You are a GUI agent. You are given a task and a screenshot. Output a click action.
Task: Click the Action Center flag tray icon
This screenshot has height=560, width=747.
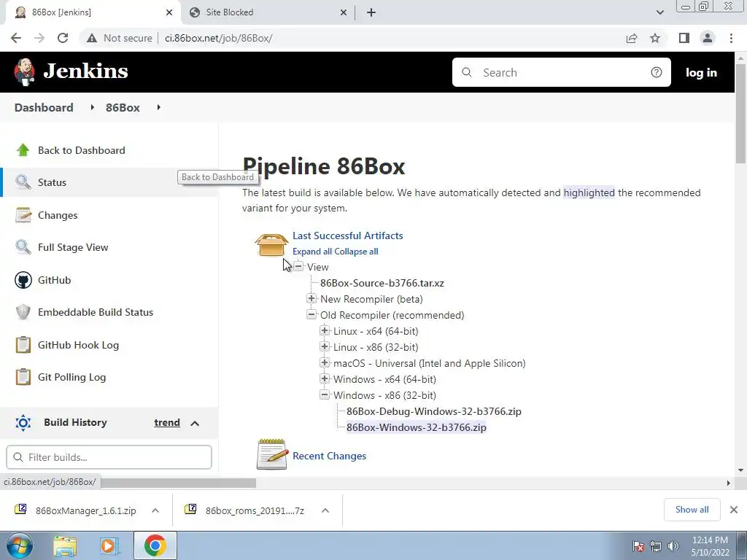coord(638,546)
